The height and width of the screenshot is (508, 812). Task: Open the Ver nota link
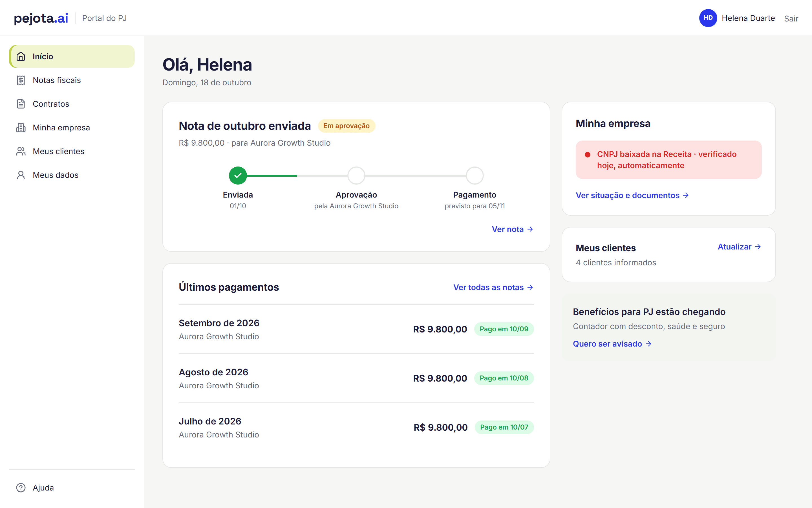(x=513, y=229)
